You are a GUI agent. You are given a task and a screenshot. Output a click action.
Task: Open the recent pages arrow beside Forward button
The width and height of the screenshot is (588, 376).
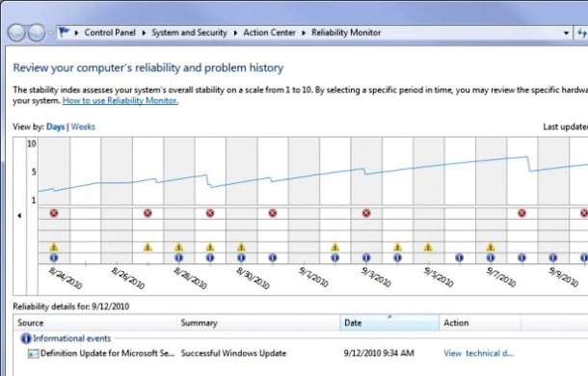(x=50, y=33)
